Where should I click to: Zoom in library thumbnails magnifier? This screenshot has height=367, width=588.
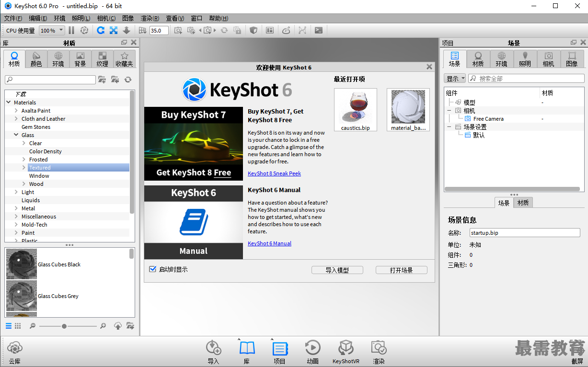click(x=103, y=326)
